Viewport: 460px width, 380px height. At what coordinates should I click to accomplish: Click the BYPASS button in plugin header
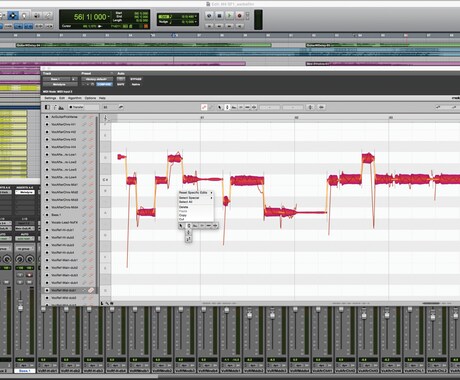coord(136,79)
